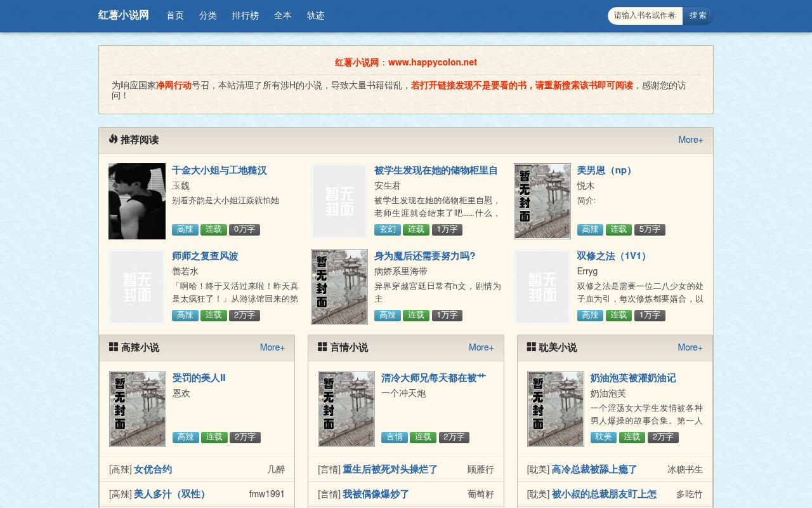Click the 红薯小说网 site logo
The width and height of the screenshot is (812, 508).
[124, 15]
